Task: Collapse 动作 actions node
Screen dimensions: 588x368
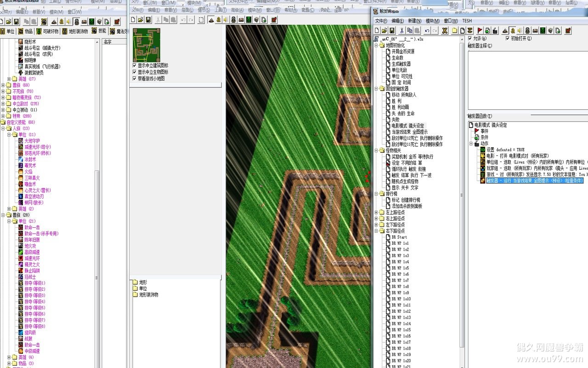Action: [470, 144]
